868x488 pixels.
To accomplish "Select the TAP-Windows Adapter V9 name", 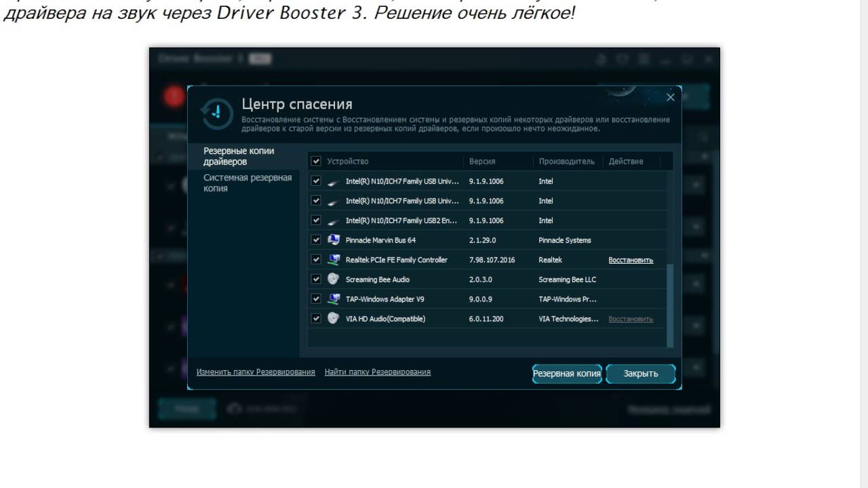I will [385, 299].
